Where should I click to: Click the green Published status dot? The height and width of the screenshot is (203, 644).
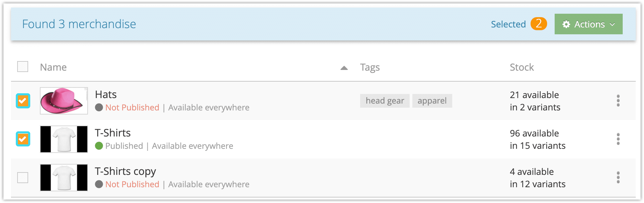pyautogui.click(x=99, y=146)
